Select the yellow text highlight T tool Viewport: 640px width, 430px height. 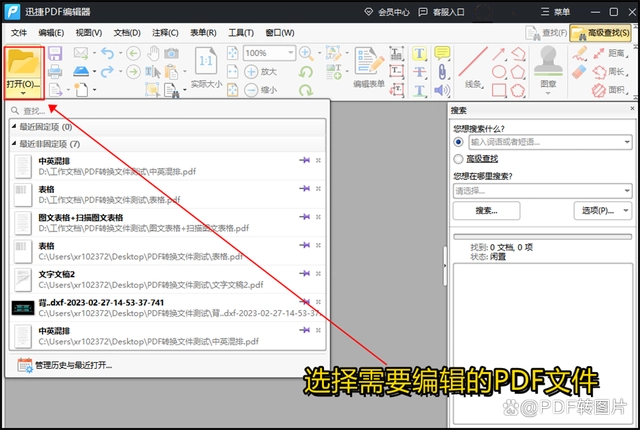point(420,53)
